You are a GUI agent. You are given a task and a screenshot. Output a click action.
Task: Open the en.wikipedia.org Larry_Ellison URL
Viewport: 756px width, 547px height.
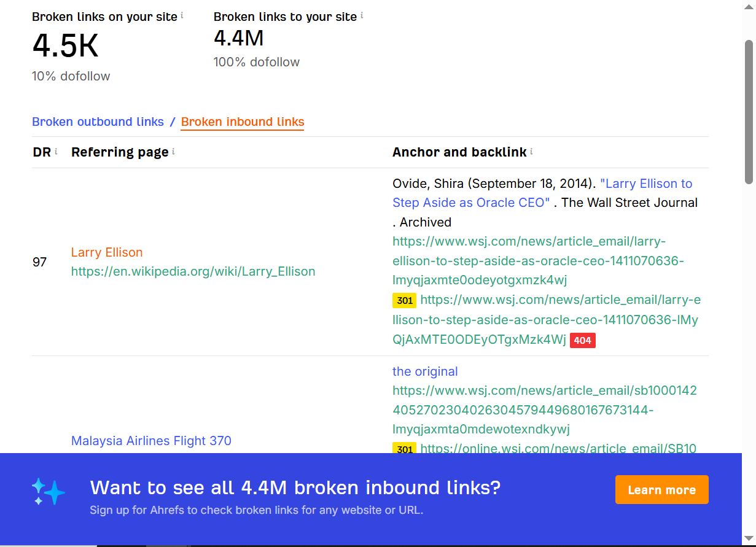(x=193, y=271)
